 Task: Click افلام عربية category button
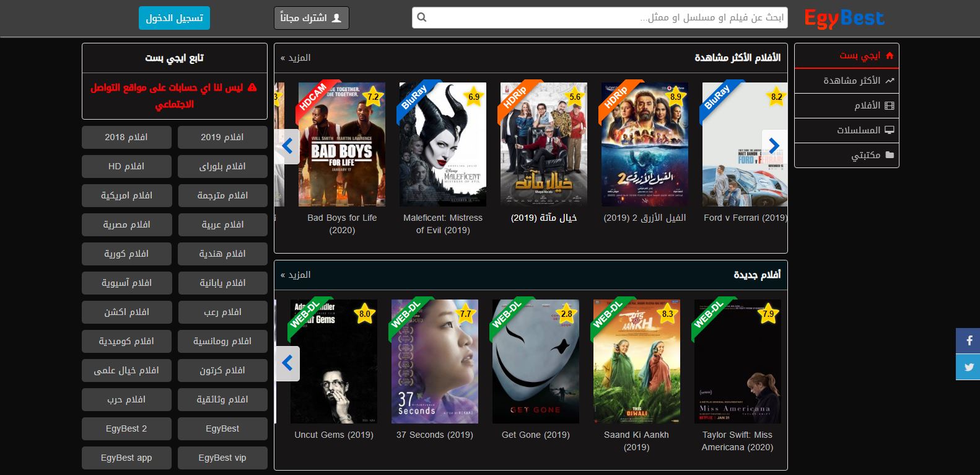(222, 224)
